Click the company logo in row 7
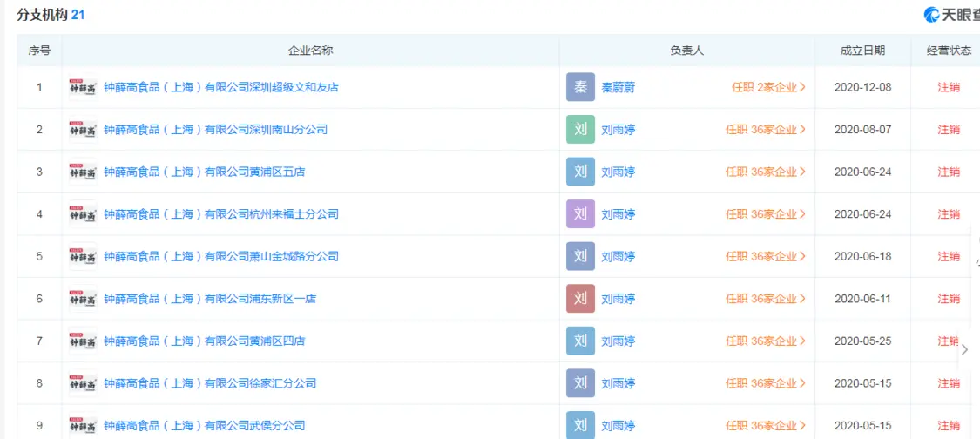The height and width of the screenshot is (439, 980). (x=83, y=341)
